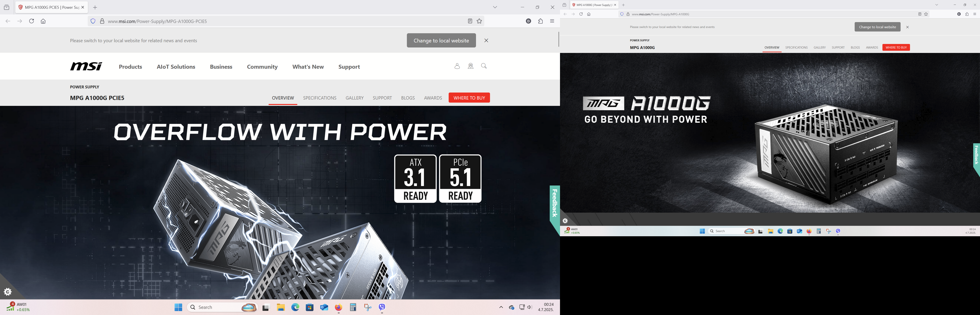Image resolution: width=980 pixels, height=315 pixels.
Task: Bookmark MPG-A1000G page in right window
Action: click(926, 14)
